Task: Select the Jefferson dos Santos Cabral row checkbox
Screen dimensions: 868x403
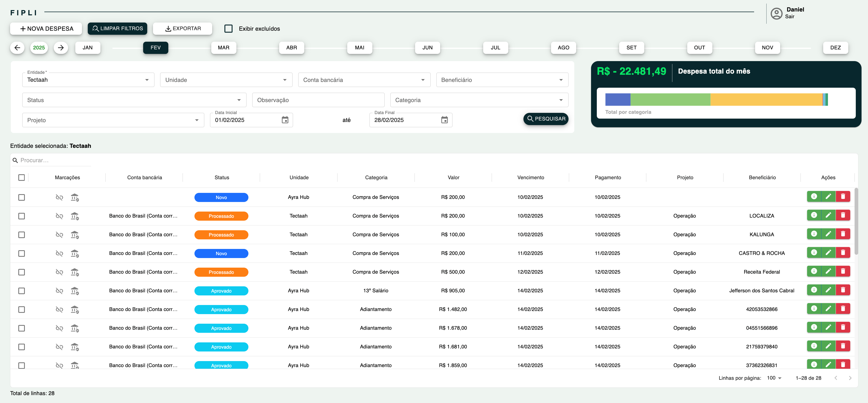Action: 22,291
